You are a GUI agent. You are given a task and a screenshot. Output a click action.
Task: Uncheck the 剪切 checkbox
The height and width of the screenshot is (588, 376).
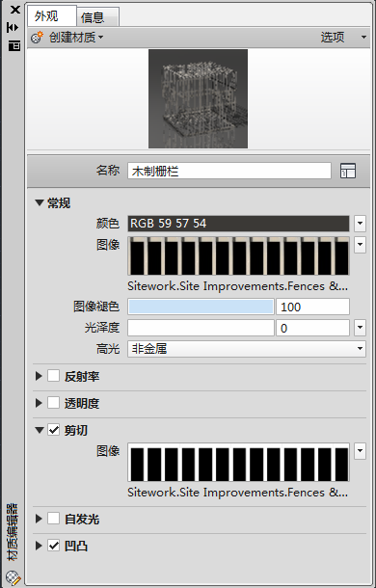click(53, 430)
